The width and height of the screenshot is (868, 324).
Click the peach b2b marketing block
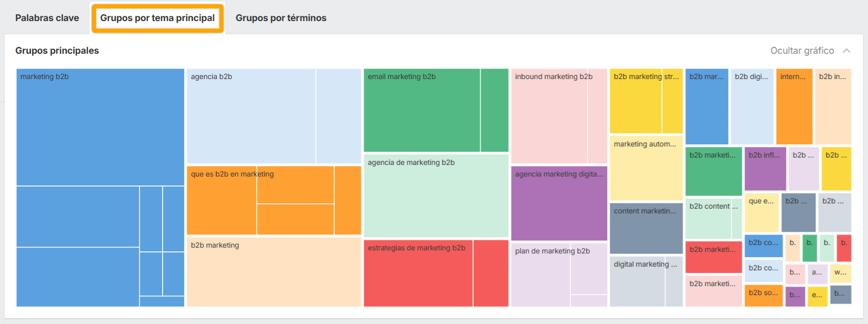click(x=274, y=272)
